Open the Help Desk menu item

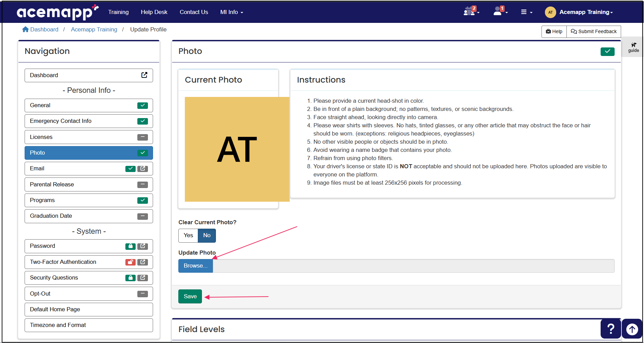tap(154, 12)
